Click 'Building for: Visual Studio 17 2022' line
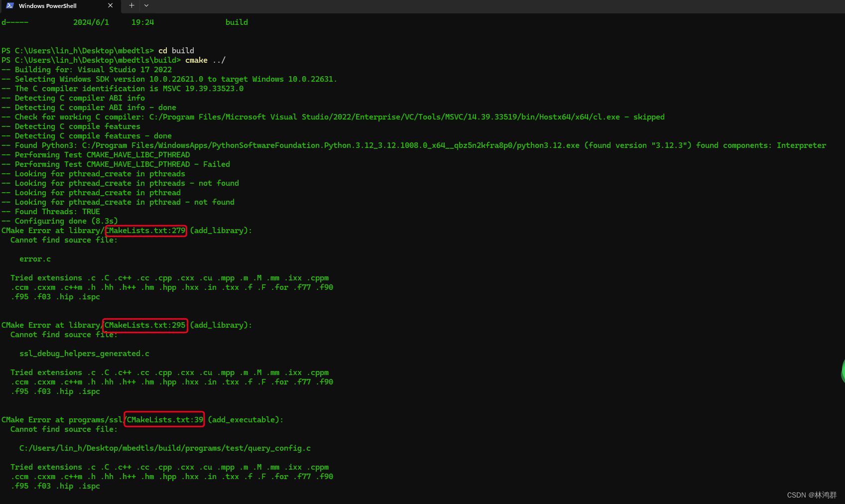The height and width of the screenshot is (504, 845). click(x=87, y=69)
